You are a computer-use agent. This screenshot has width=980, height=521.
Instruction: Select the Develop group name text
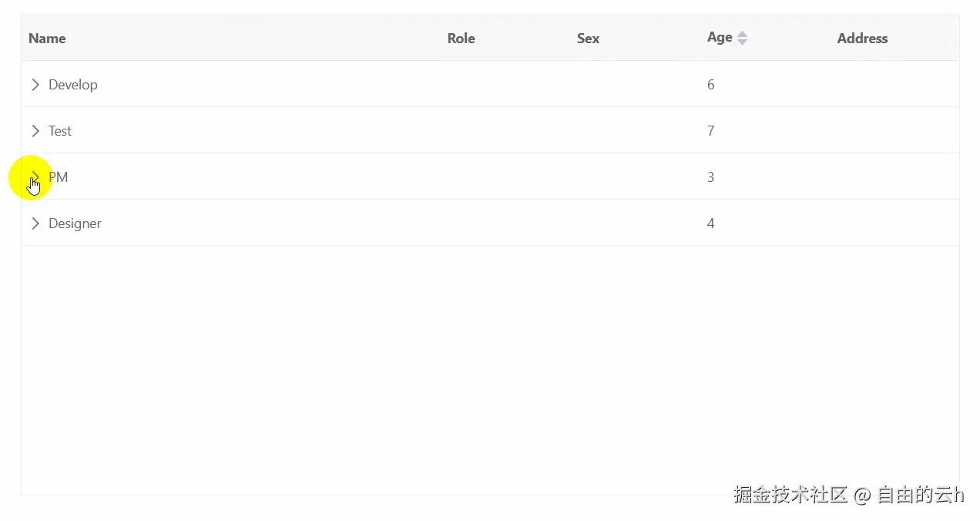[x=73, y=85]
